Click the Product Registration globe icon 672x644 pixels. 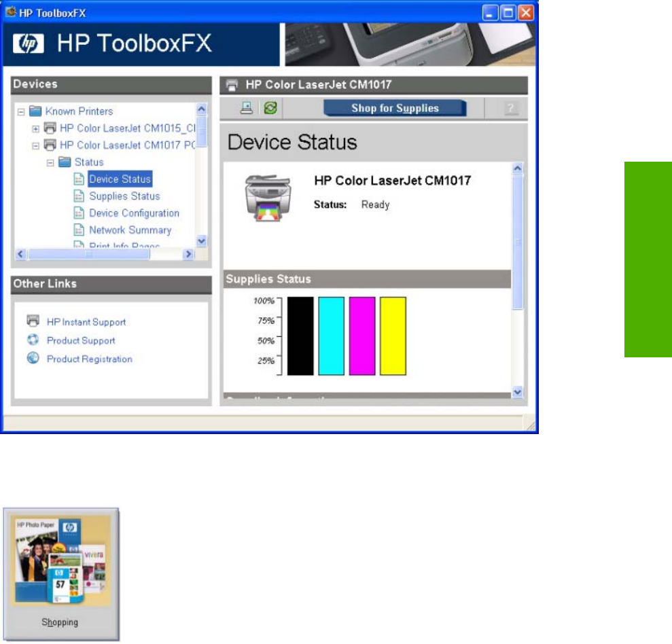33,358
